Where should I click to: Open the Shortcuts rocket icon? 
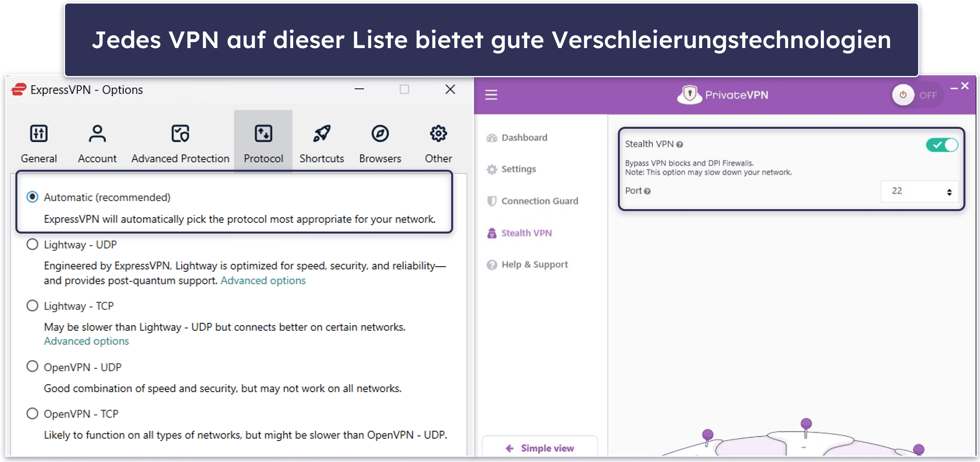pos(322,134)
